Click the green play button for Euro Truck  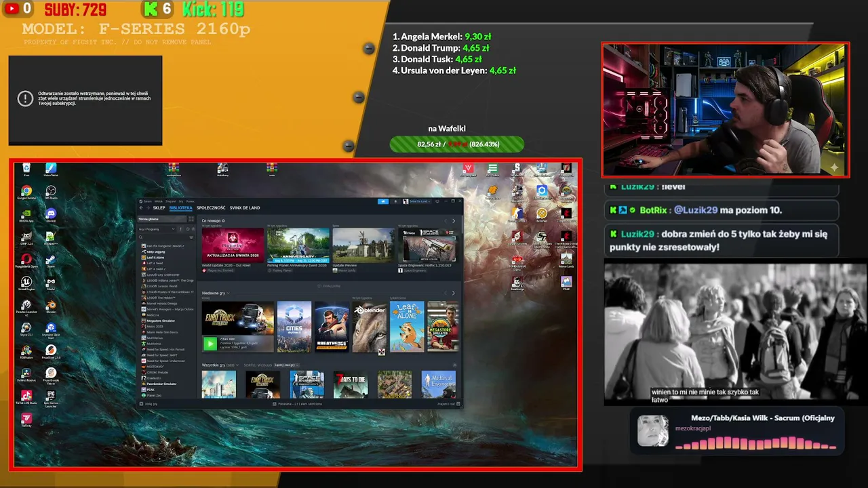pyautogui.click(x=210, y=344)
